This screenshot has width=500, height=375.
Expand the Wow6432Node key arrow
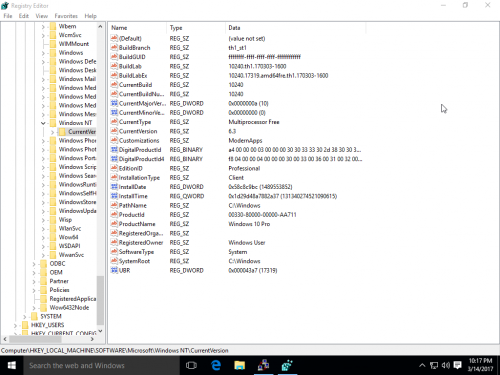coord(34,308)
